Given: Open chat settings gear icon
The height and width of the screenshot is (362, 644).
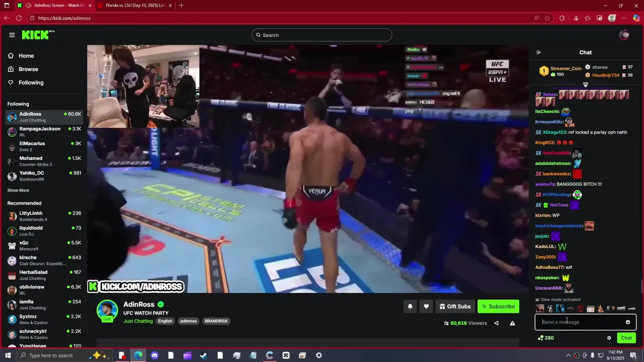Looking at the screenshot, I should (609, 338).
